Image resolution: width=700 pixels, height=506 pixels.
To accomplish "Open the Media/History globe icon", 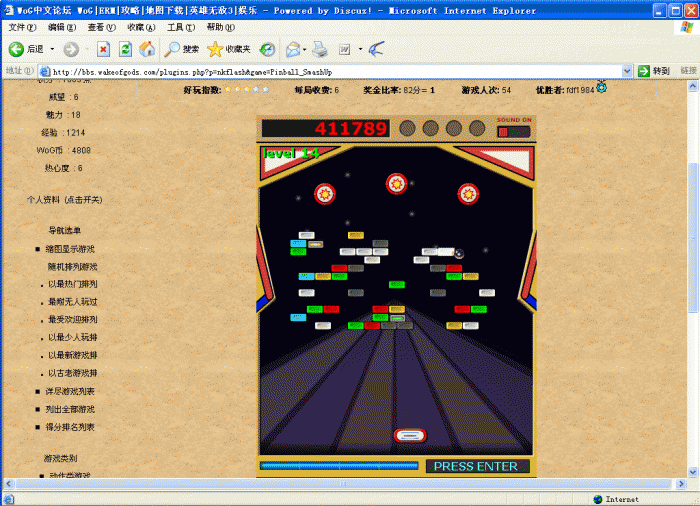I will 267,49.
